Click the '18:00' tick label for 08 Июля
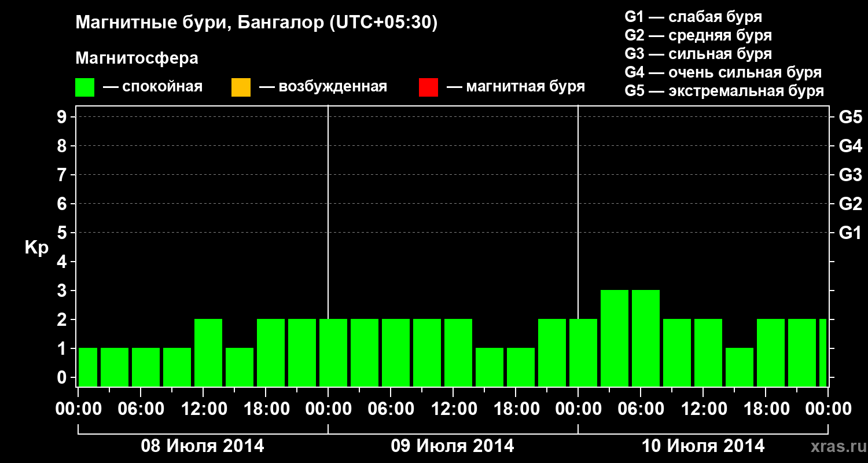868x463 pixels. tap(266, 409)
